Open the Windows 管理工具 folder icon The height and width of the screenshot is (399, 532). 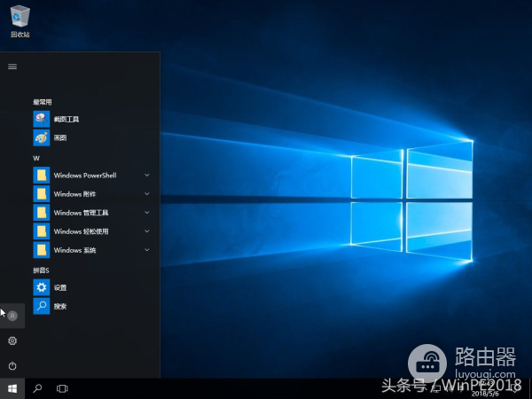click(x=42, y=213)
